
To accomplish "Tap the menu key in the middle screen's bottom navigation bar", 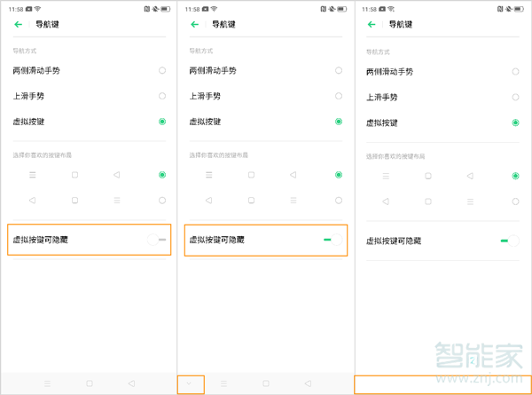I will coord(224,383).
